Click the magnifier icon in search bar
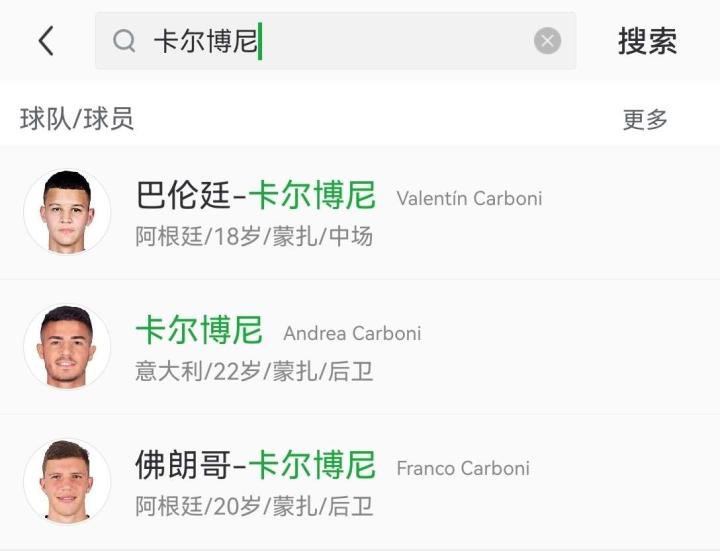 (x=124, y=41)
